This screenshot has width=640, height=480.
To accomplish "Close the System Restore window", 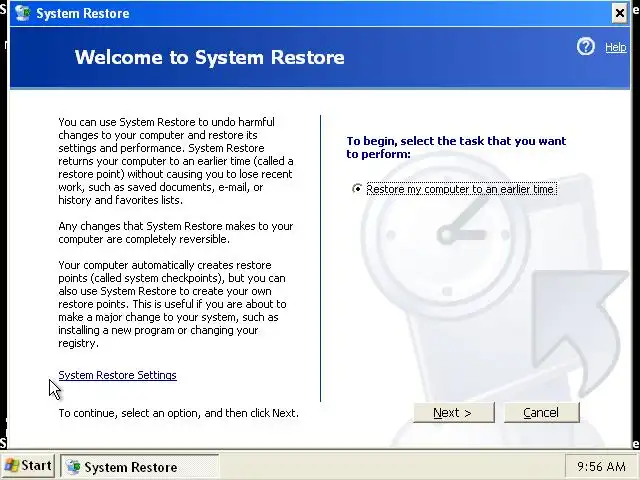I will [x=620, y=13].
